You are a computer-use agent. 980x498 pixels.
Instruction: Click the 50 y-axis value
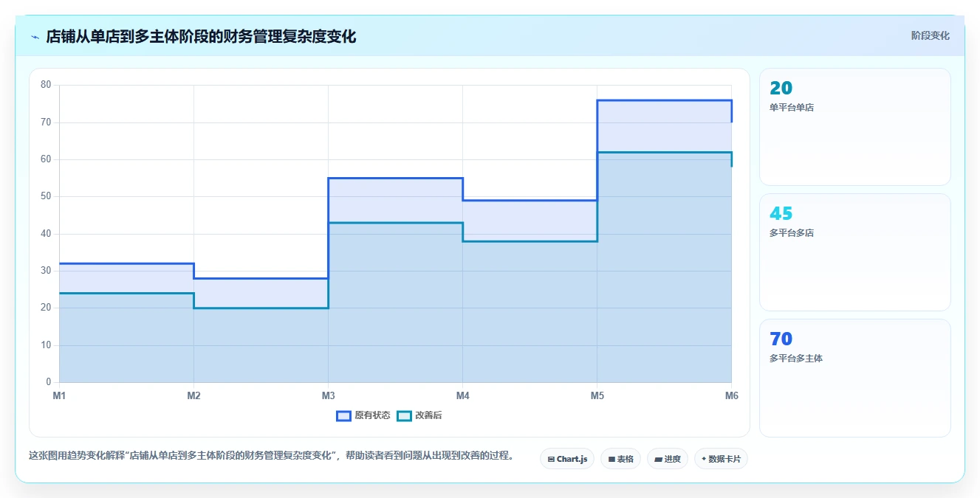coord(46,196)
